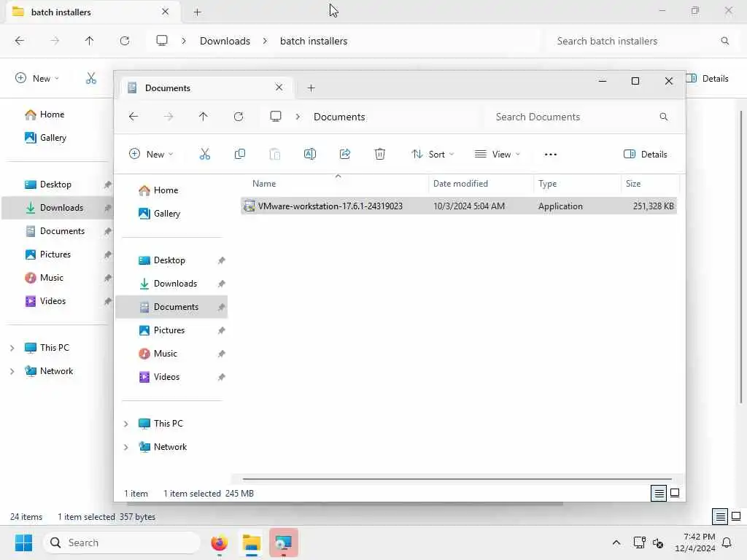Click the Paste icon in Documents toolbar
Screen dimensions: 747x560
(275, 154)
